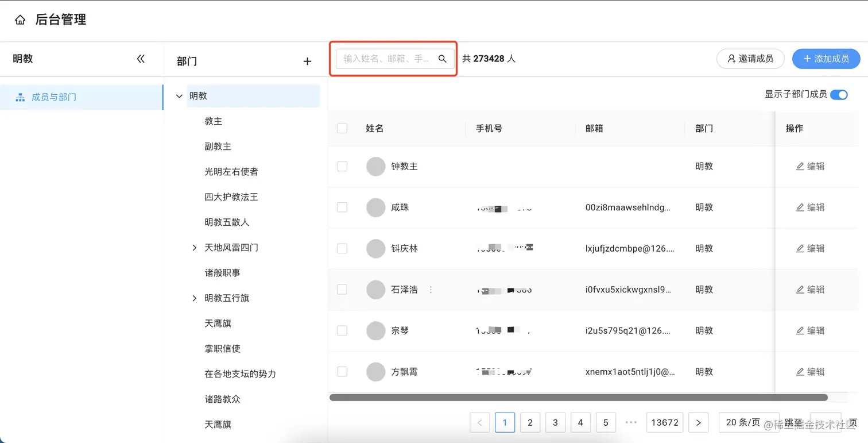Select 四大护教法王 department

(231, 197)
